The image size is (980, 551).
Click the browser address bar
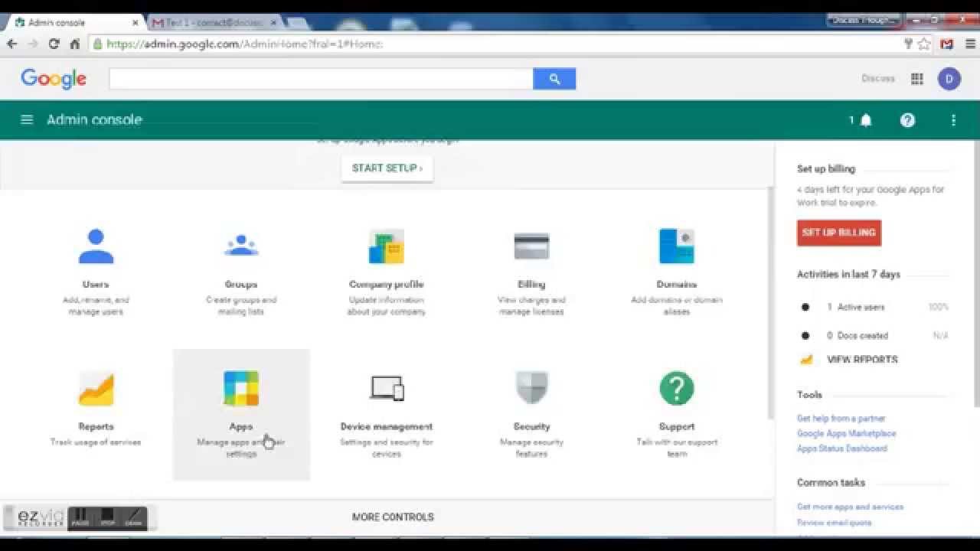[x=496, y=44]
